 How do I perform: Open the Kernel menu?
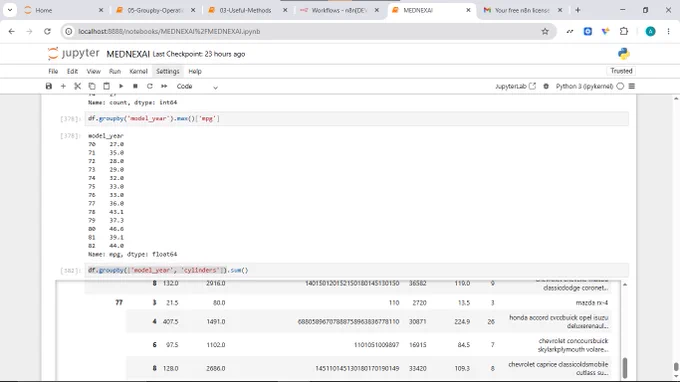click(x=138, y=72)
